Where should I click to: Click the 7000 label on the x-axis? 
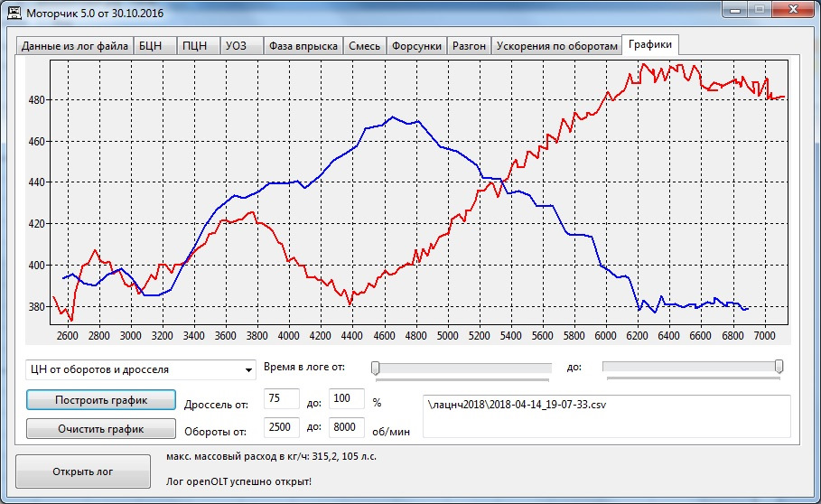764,335
